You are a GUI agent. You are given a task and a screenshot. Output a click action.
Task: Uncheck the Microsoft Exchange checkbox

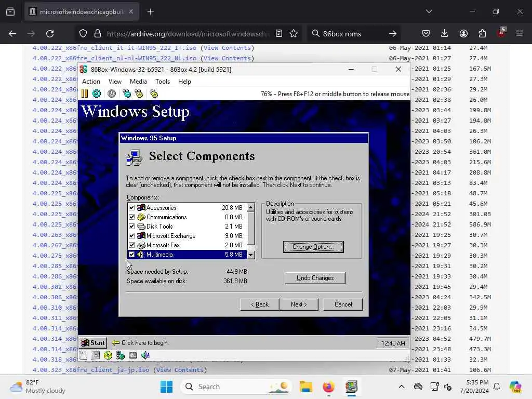[x=131, y=236]
